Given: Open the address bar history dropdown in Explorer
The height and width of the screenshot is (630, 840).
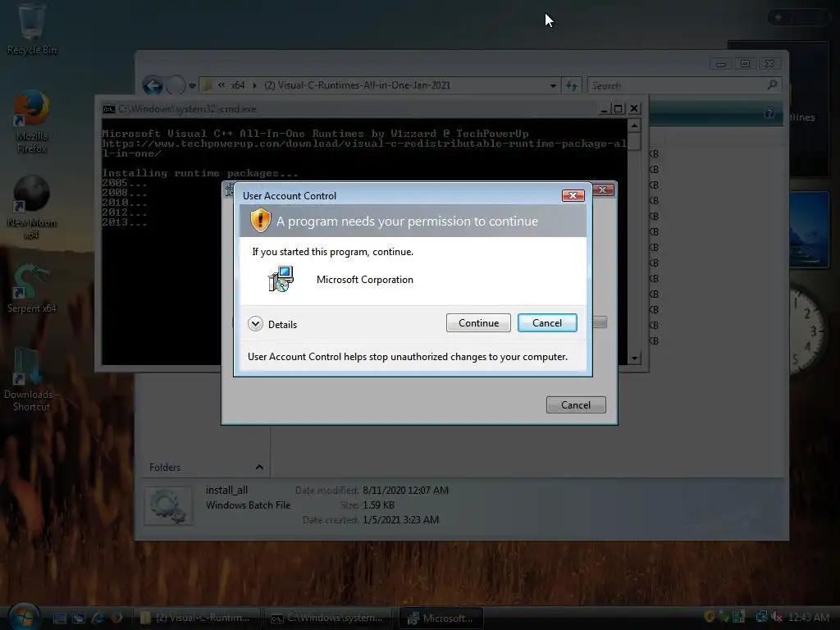Looking at the screenshot, I should click(553, 85).
